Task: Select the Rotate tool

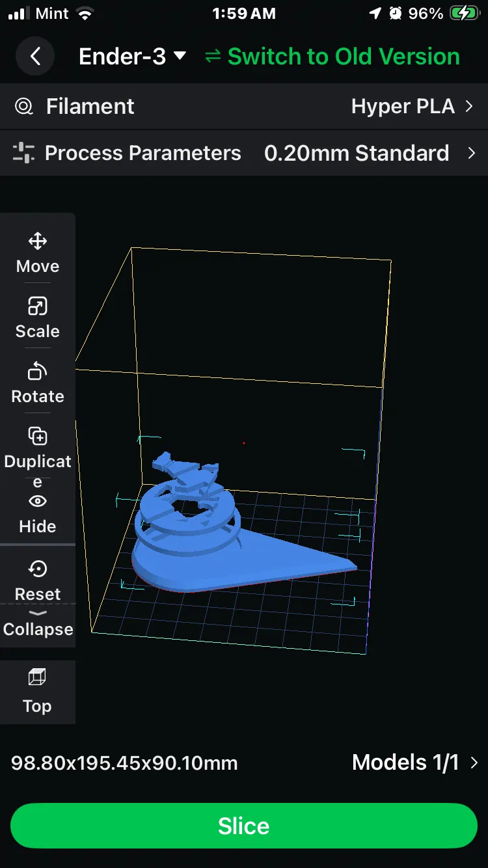Action: pyautogui.click(x=38, y=383)
